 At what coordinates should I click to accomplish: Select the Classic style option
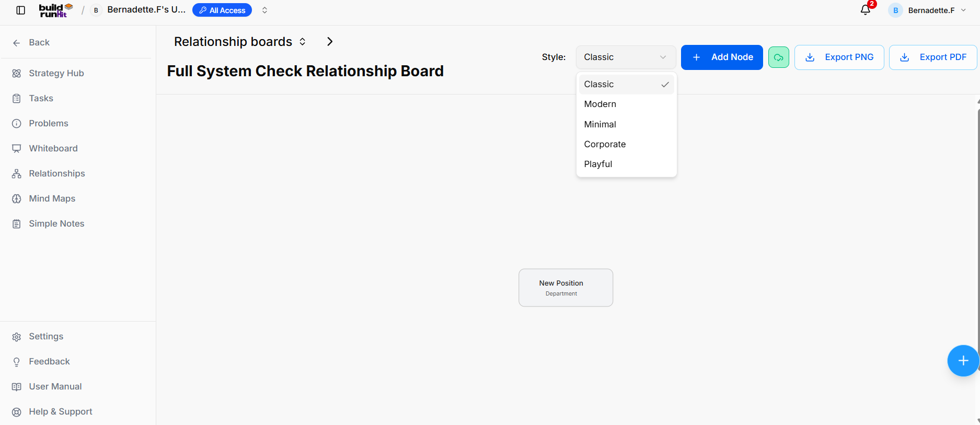626,85
